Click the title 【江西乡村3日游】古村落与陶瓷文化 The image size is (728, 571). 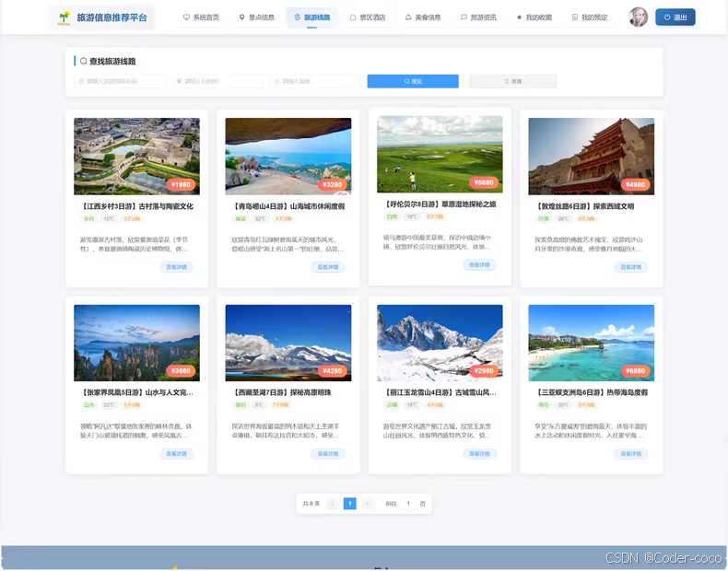136,206
